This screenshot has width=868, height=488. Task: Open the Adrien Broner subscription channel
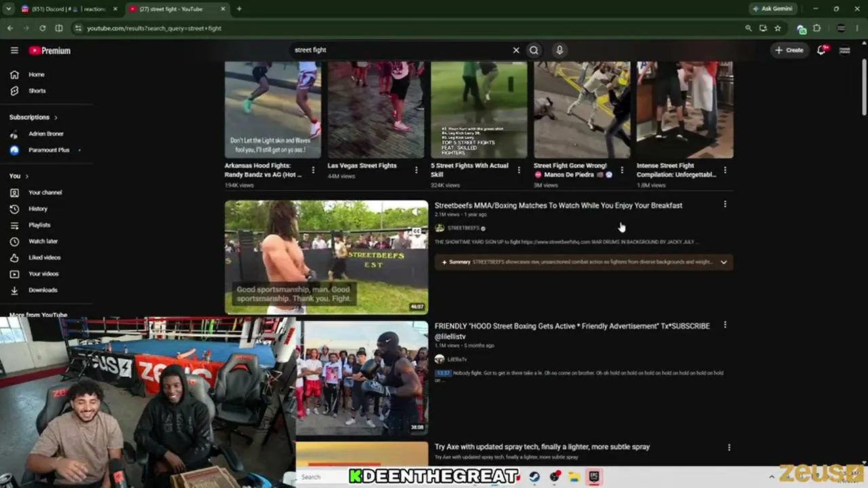pos(45,134)
